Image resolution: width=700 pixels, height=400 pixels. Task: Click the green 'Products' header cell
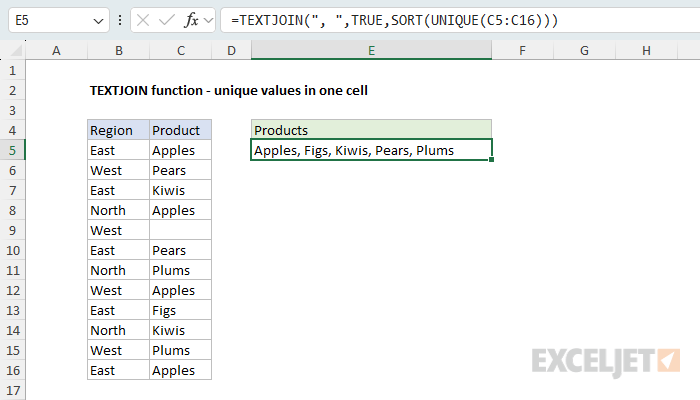tap(371, 130)
